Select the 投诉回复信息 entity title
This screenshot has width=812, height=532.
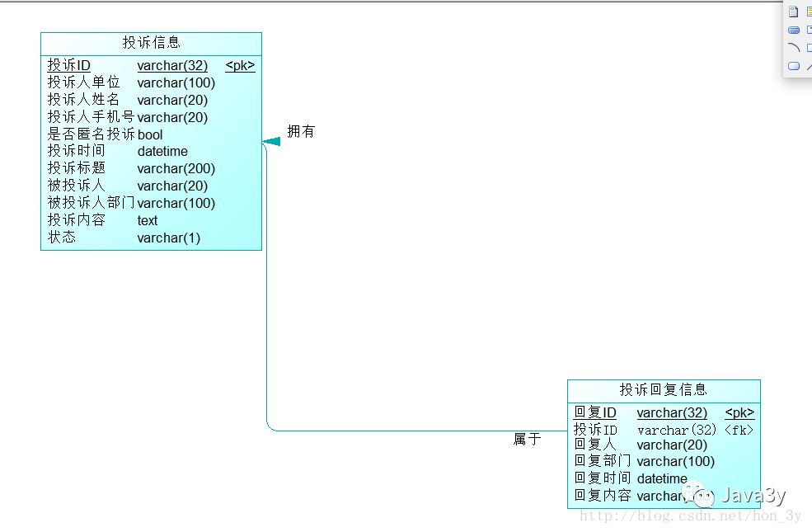[x=664, y=389]
